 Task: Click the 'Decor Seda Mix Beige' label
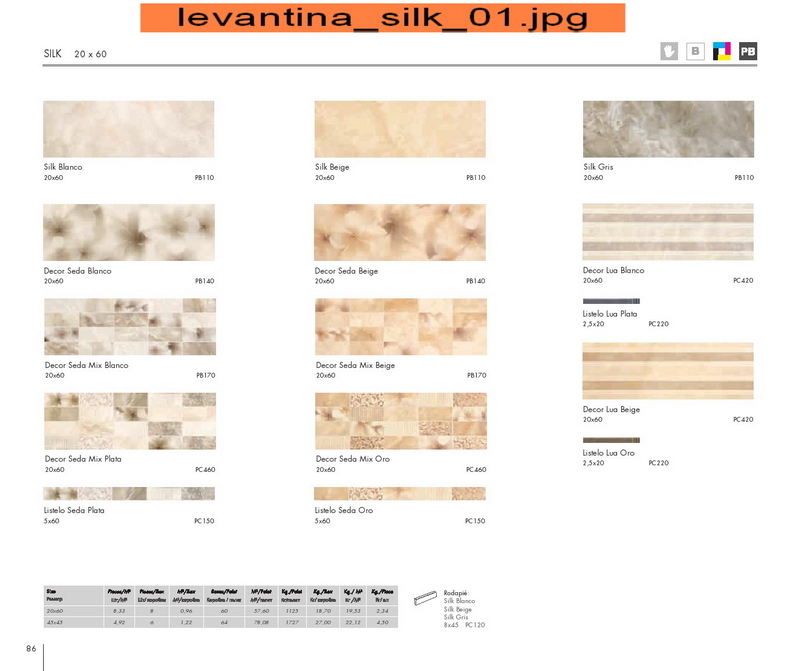[356, 365]
